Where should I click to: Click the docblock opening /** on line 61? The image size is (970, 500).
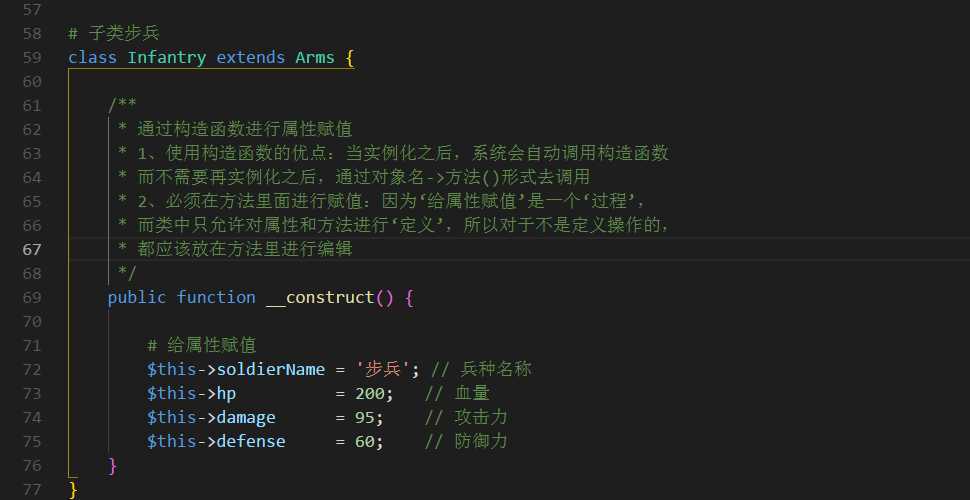click(122, 105)
